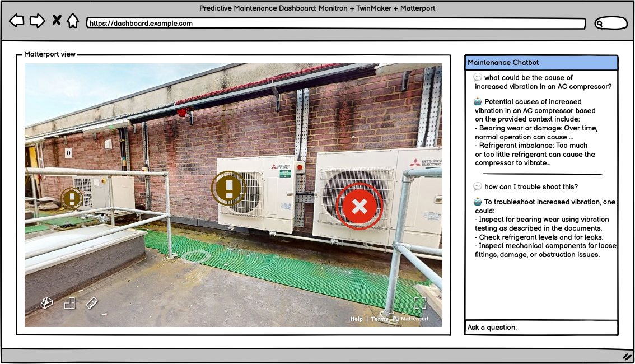Click the navigation ring on the green walkway
This screenshot has height=364, width=635.
point(195,256)
